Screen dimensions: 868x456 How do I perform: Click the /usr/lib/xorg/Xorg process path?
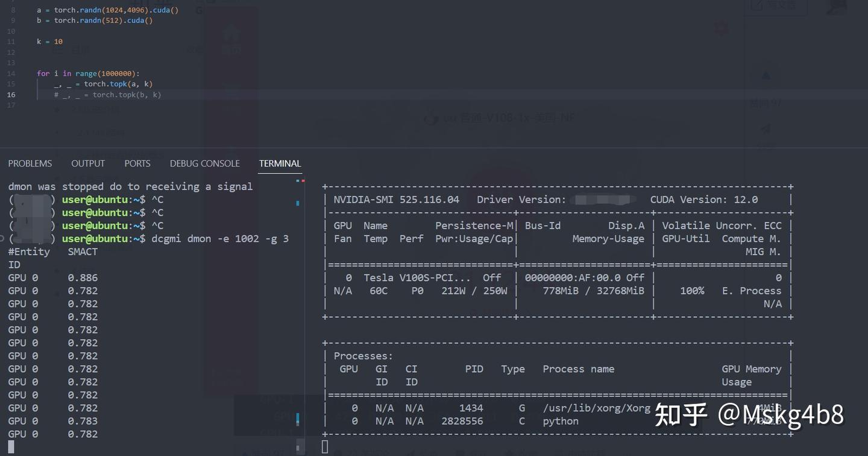point(597,408)
